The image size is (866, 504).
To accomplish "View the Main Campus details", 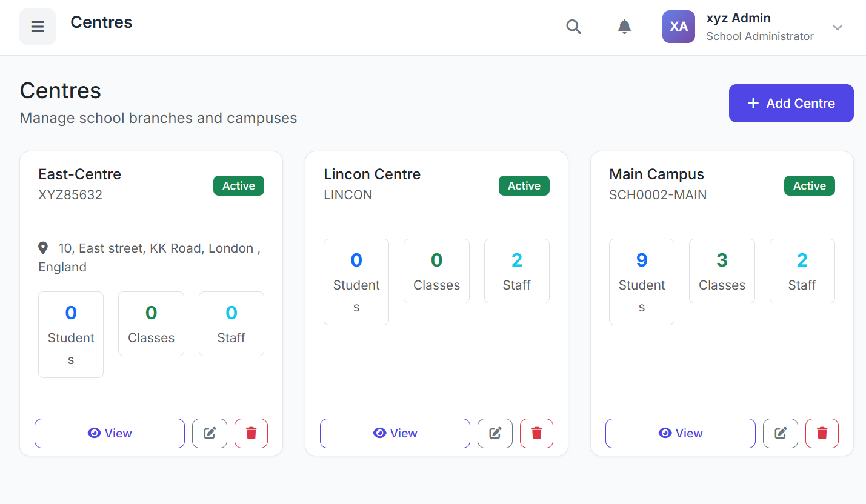I will coord(681,433).
